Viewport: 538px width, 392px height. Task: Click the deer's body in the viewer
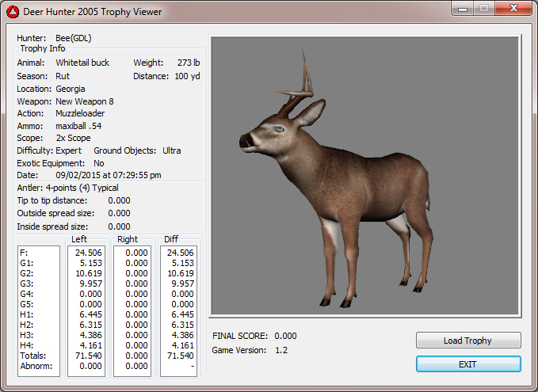point(372,182)
